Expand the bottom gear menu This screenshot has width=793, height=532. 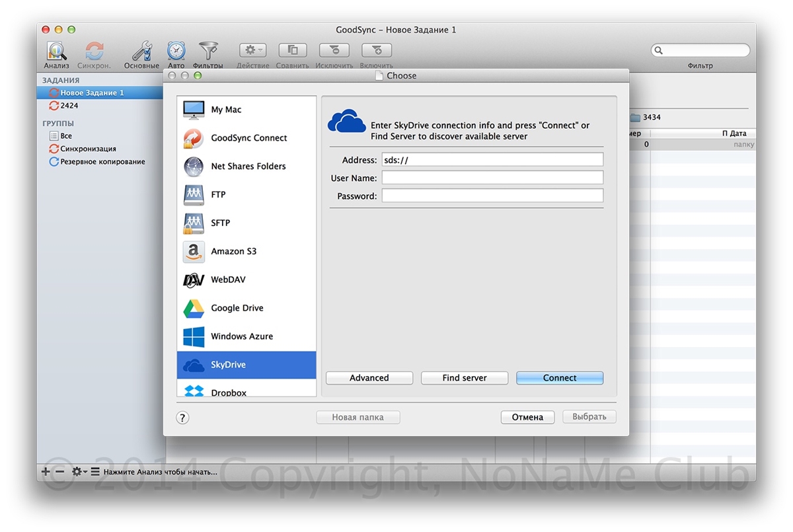coord(79,472)
